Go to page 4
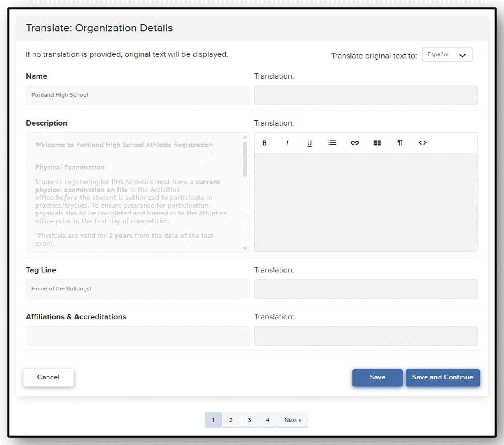504x445 pixels. [x=268, y=420]
